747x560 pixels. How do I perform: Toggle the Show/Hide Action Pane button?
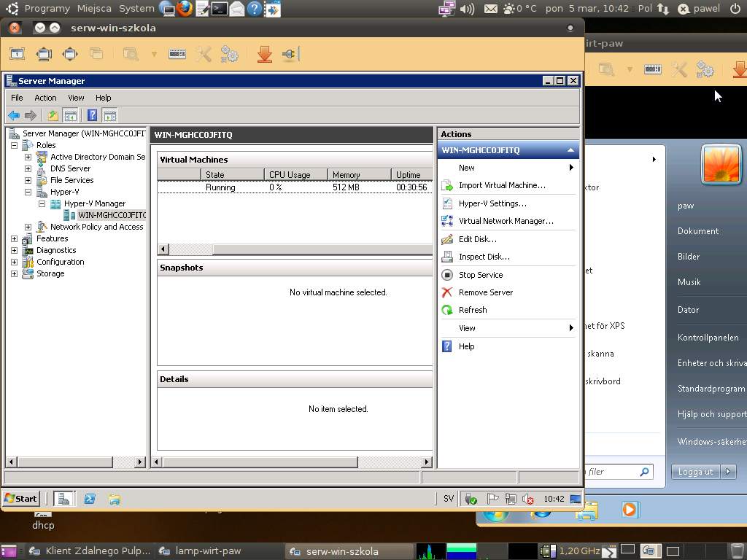109,115
